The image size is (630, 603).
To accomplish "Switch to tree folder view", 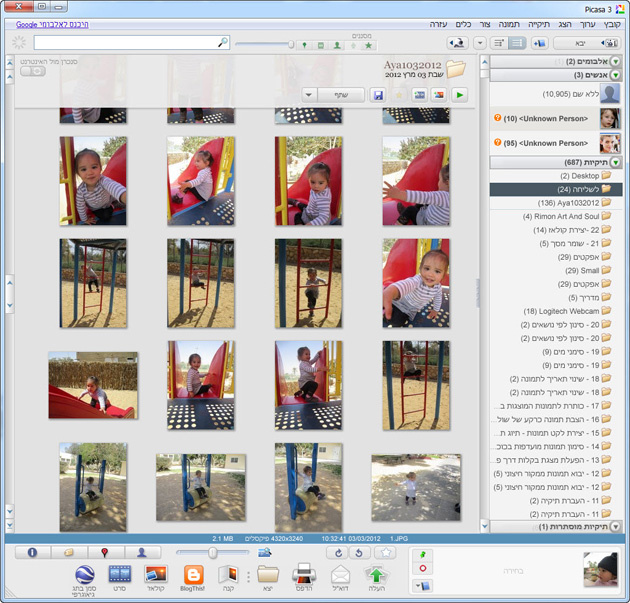I will pyautogui.click(x=499, y=43).
